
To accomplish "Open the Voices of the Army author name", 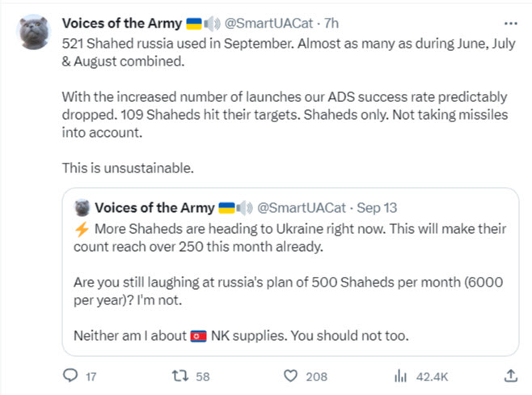I will [x=120, y=23].
